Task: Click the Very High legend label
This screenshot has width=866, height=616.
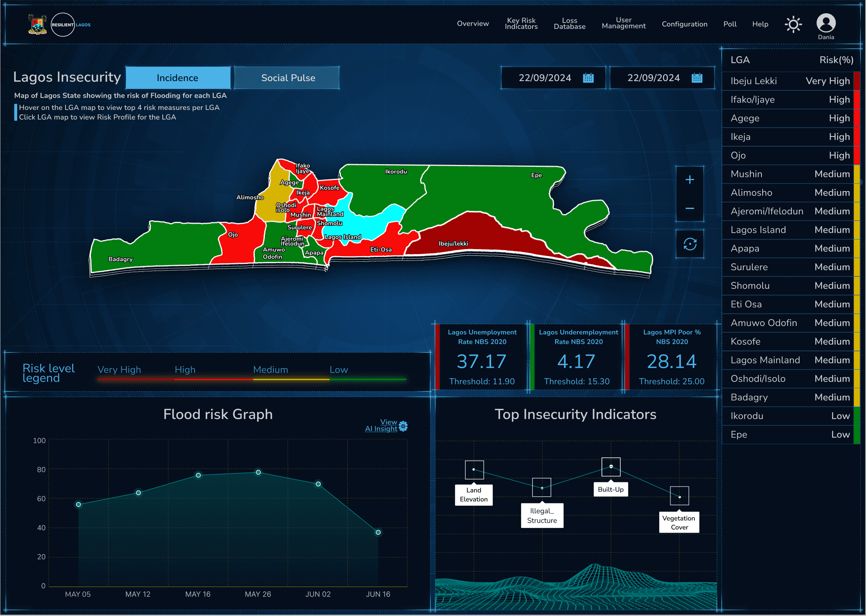Action: 119,370
